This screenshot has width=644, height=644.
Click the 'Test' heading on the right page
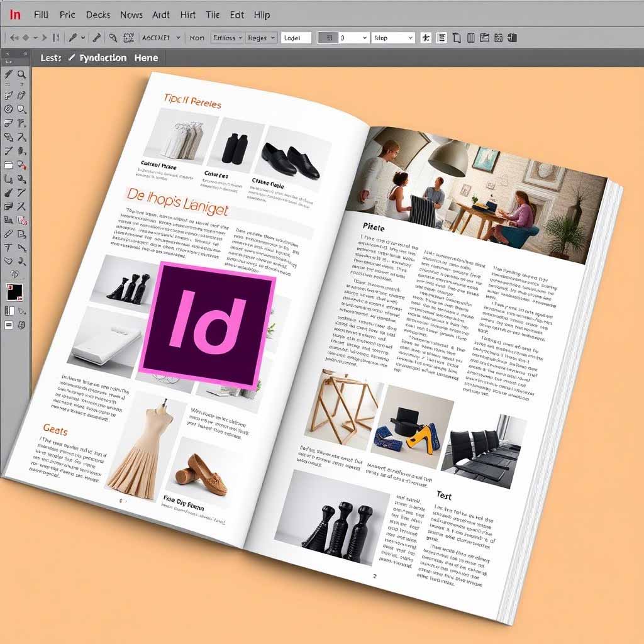pos(444,496)
